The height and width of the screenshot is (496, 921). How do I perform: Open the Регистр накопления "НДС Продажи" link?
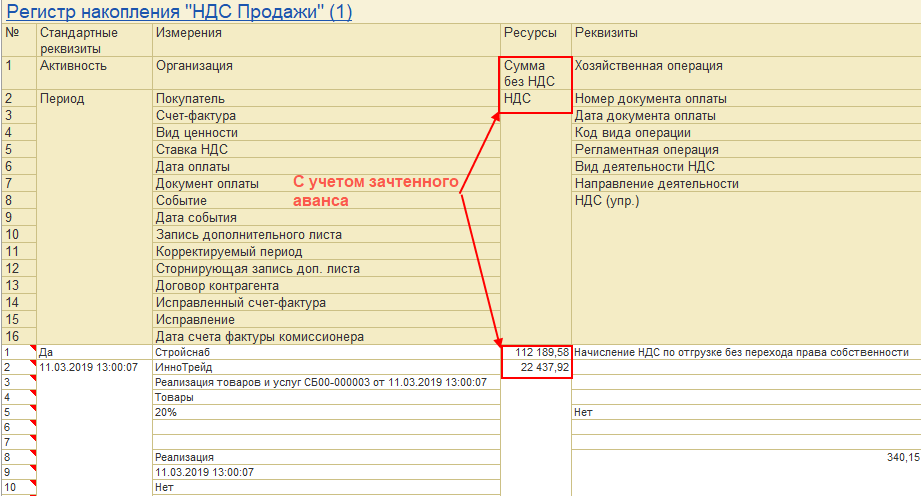[179, 12]
